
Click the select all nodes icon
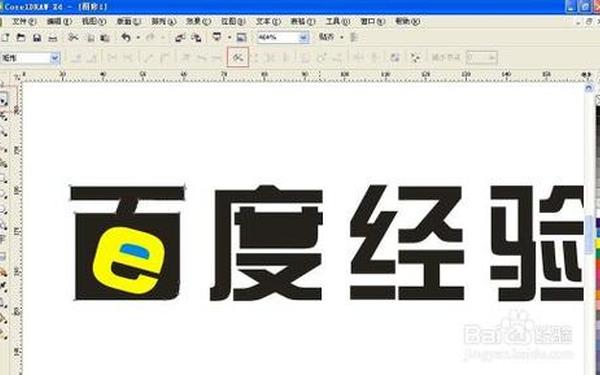[x=415, y=58]
